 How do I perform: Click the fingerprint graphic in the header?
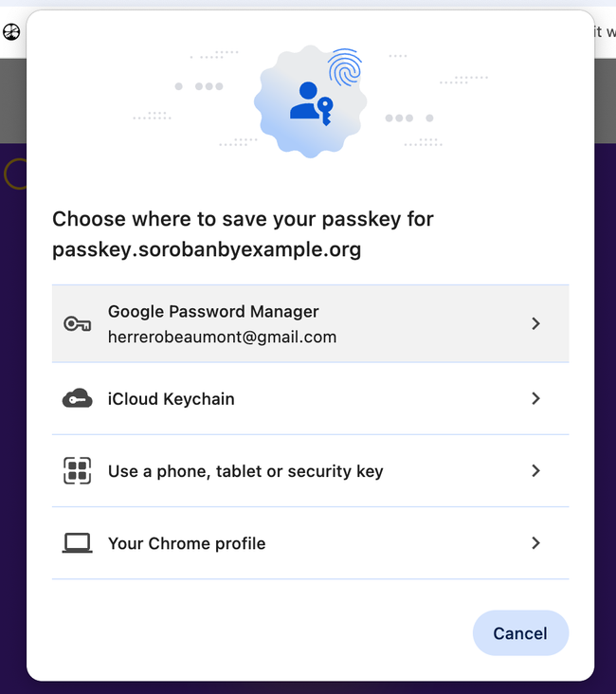pos(344,68)
